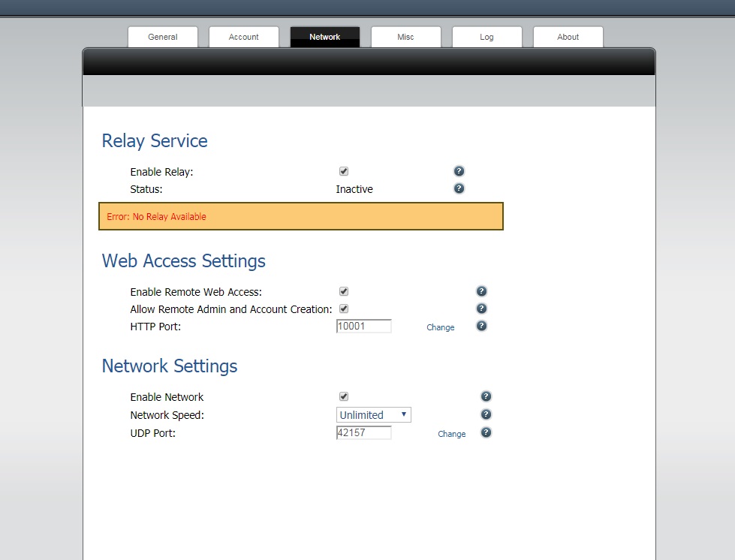The width and height of the screenshot is (735, 560).
Task: Disable the Enable Network checkbox
Action: [x=344, y=396]
